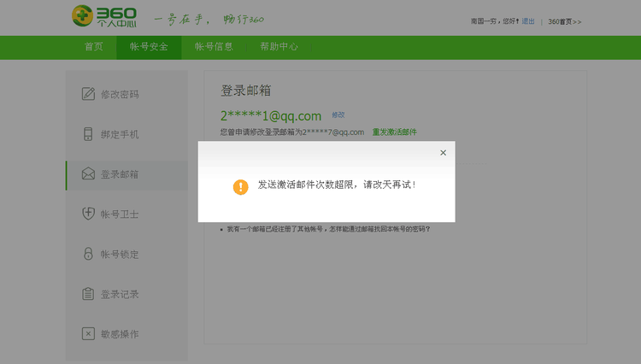The image size is (641, 364).
Task: Open the 360首页>> link
Action: click(x=565, y=21)
